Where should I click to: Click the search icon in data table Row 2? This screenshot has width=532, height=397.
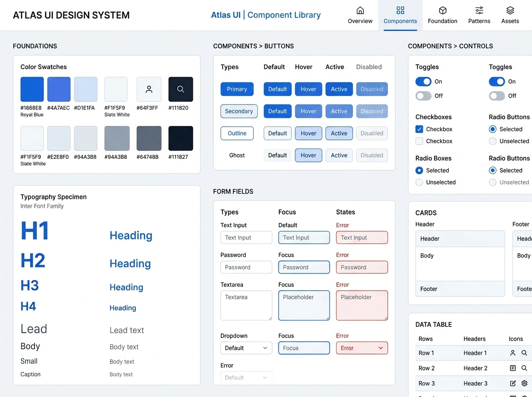coord(524,368)
